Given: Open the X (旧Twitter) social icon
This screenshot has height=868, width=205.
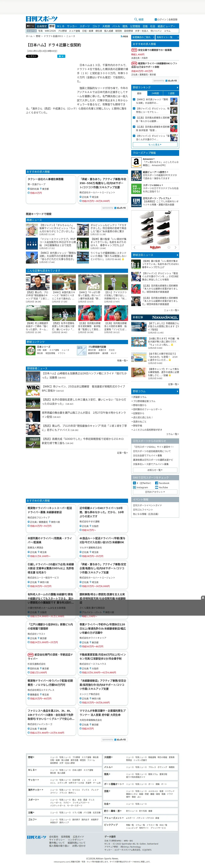Looking at the screenshot, I should [134, 483].
